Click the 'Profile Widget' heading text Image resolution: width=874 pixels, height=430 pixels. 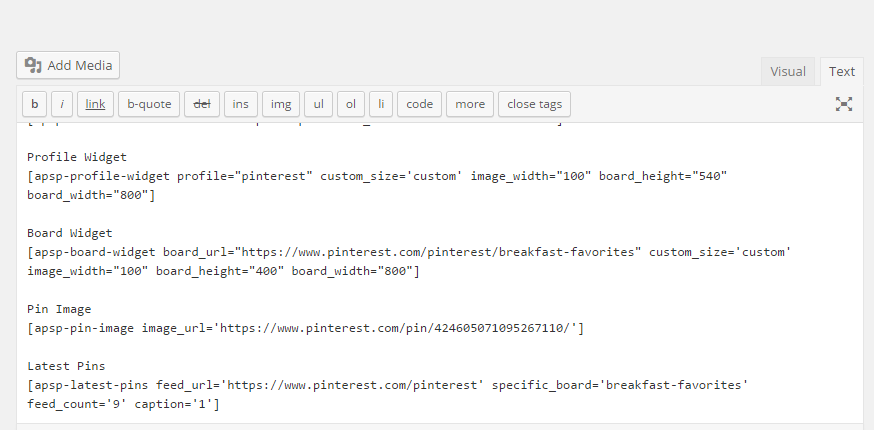click(77, 157)
